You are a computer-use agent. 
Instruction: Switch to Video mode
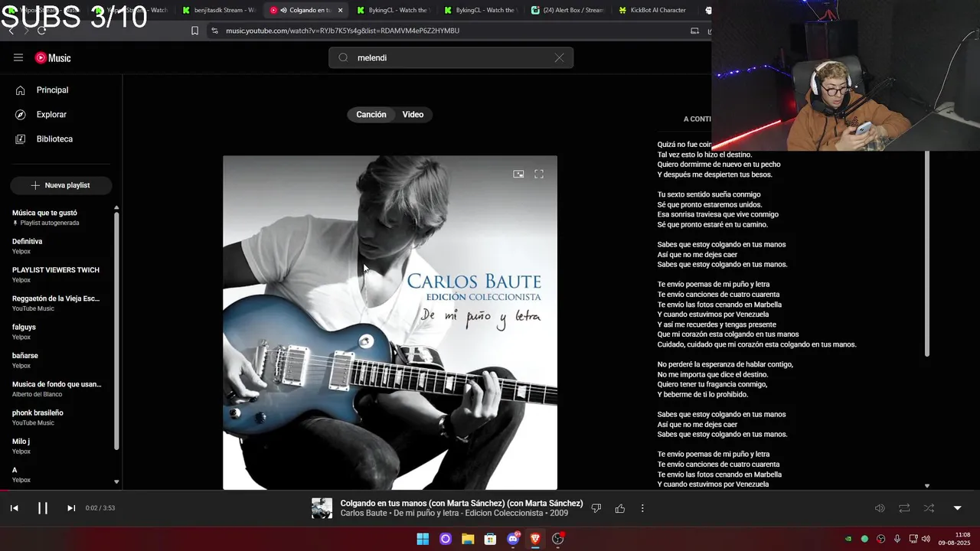pos(413,115)
